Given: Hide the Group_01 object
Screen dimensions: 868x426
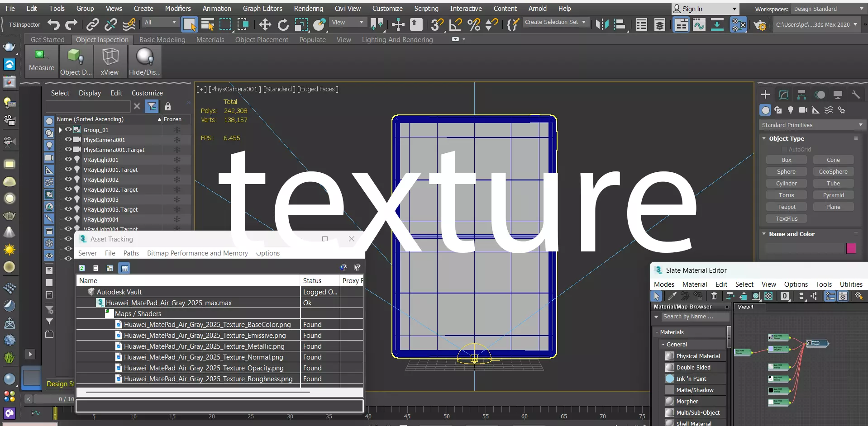Looking at the screenshot, I should 68,130.
